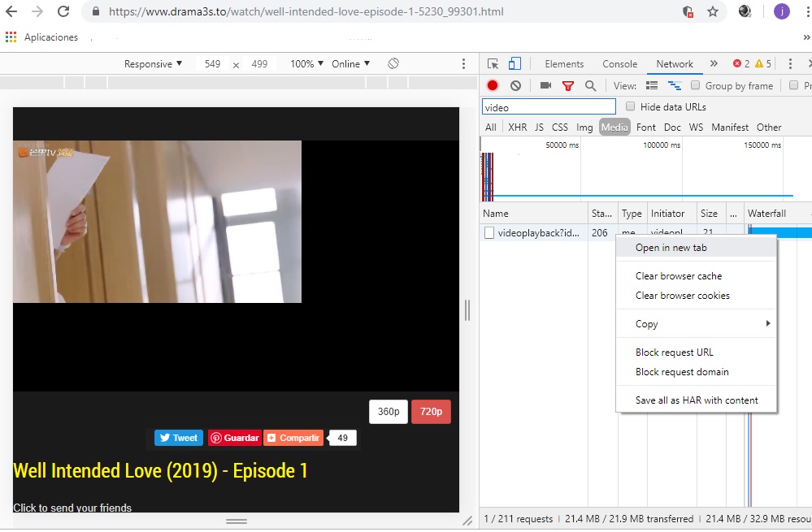Viewport: 812px width, 532px height.
Task: Filter requests by XHR
Action: pos(517,128)
